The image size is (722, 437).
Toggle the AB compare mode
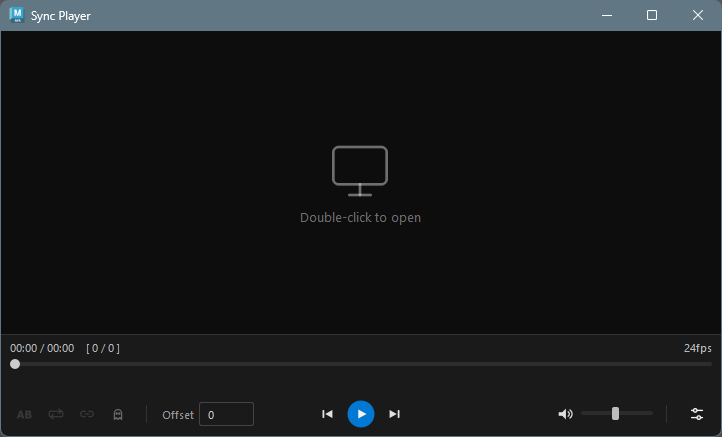point(24,414)
